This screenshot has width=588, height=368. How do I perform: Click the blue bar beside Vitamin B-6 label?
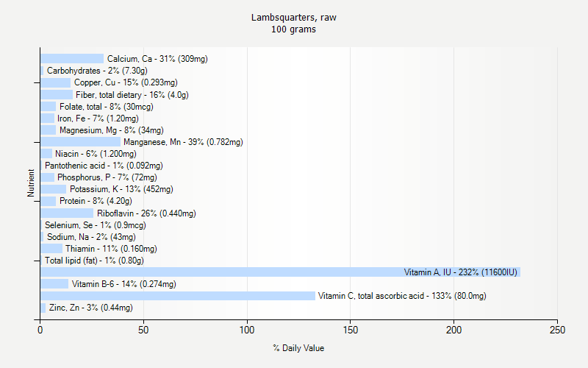pyautogui.click(x=54, y=284)
